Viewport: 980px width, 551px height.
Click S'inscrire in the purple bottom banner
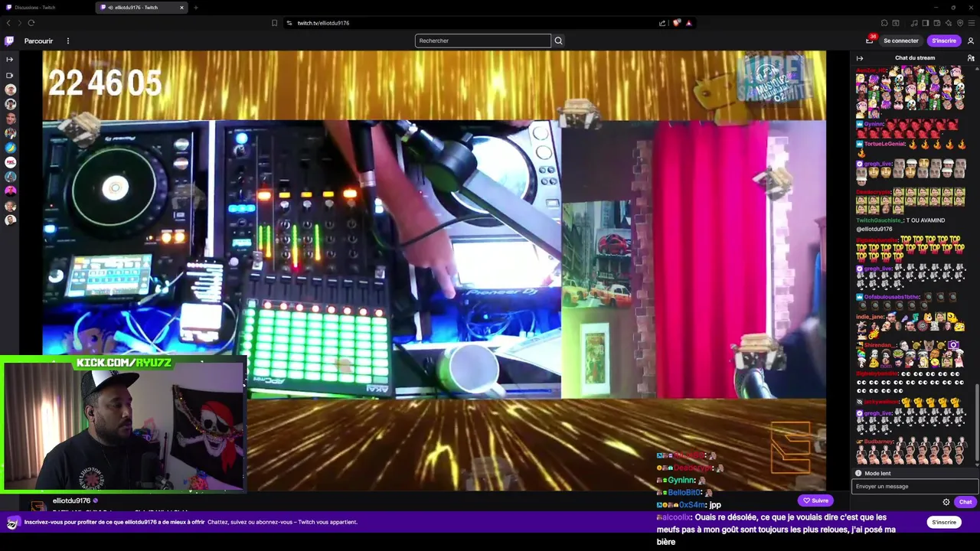click(x=944, y=522)
